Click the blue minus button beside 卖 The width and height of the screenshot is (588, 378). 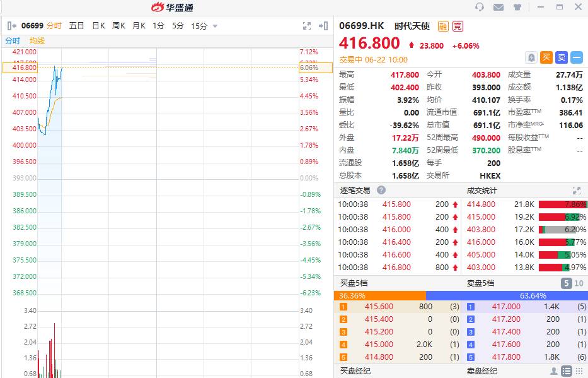576,57
